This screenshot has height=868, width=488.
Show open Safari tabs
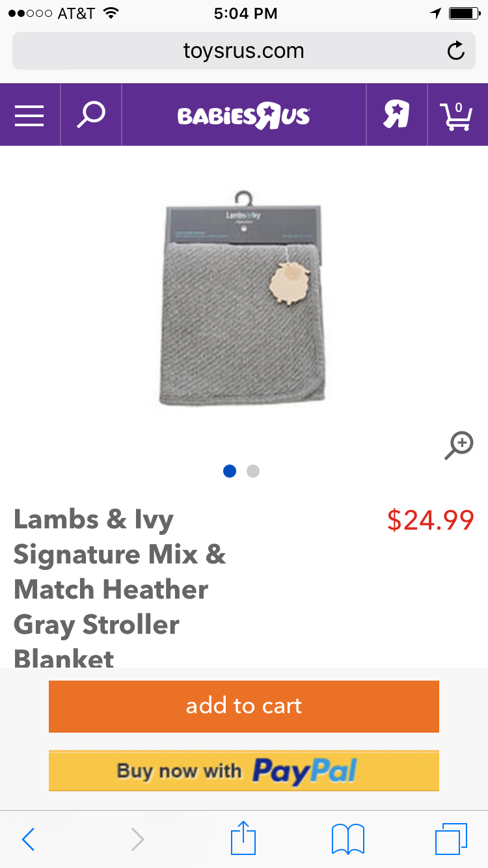click(451, 839)
